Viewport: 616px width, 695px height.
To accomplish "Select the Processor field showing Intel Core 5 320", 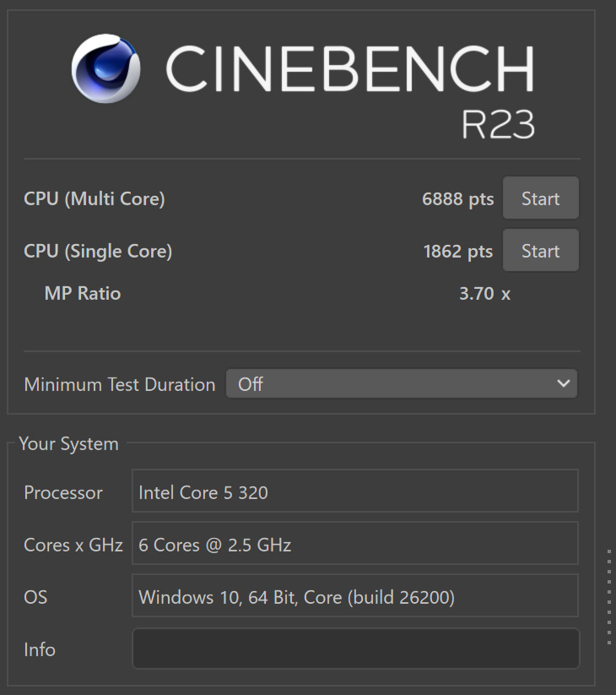I will [x=355, y=491].
